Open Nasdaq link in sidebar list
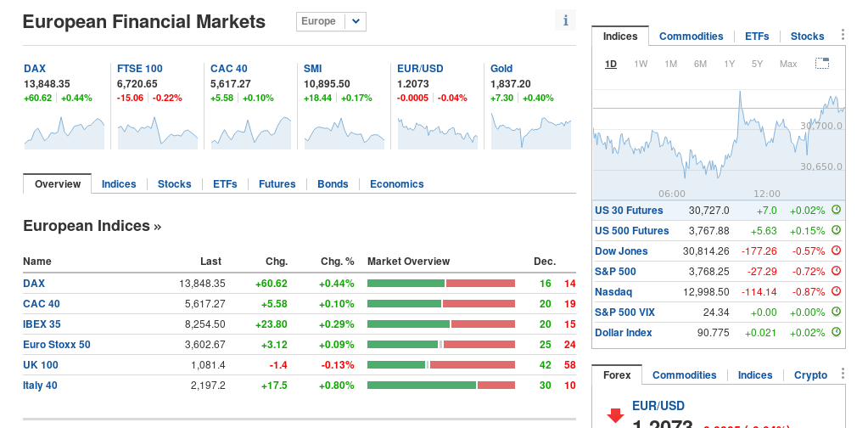Viewport: 868px width, 428px height. point(613,292)
